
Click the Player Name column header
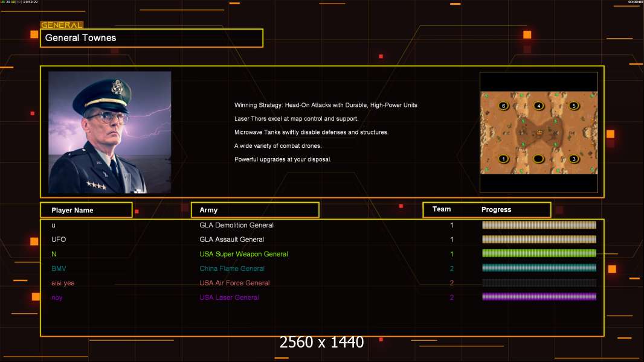point(86,210)
